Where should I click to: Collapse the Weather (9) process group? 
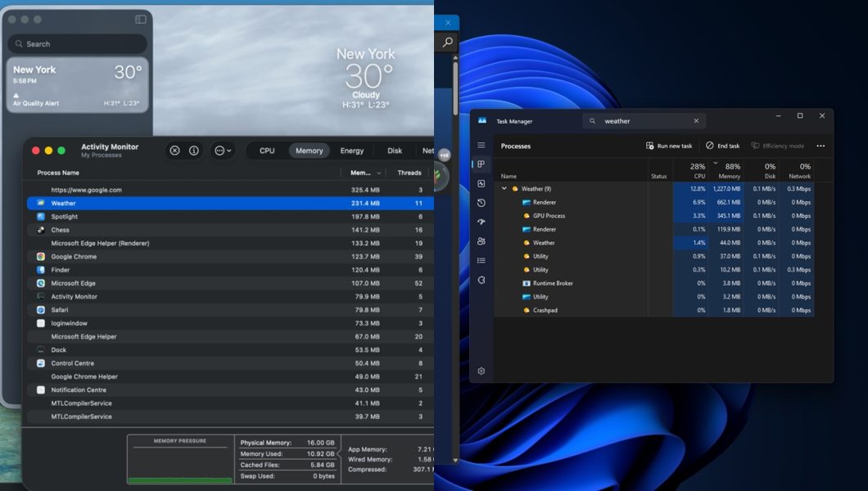[x=504, y=188]
